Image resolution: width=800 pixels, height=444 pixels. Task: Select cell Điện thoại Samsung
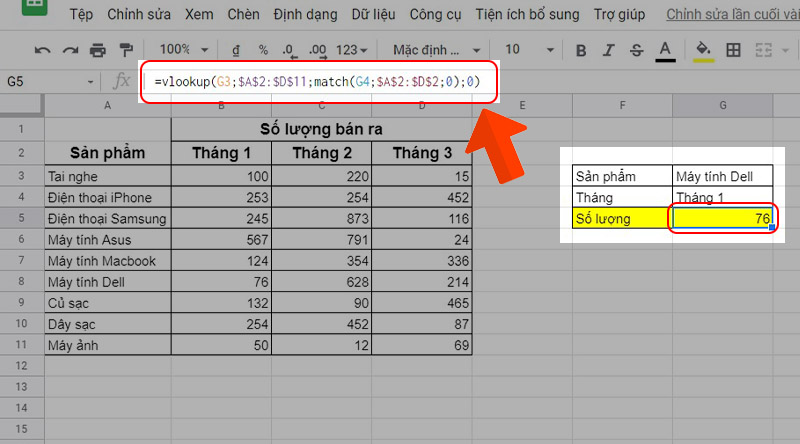108,218
